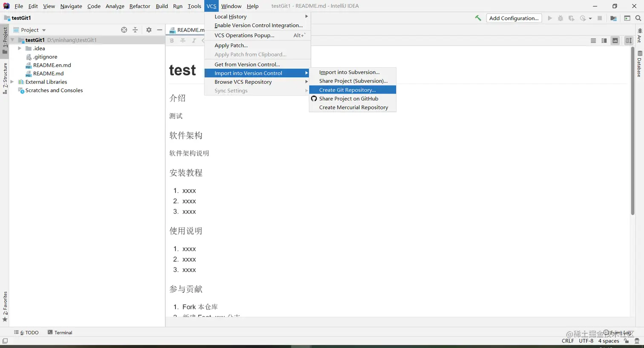The height and width of the screenshot is (348, 644).
Task: Click Add Configuration... button
Action: pyautogui.click(x=514, y=18)
